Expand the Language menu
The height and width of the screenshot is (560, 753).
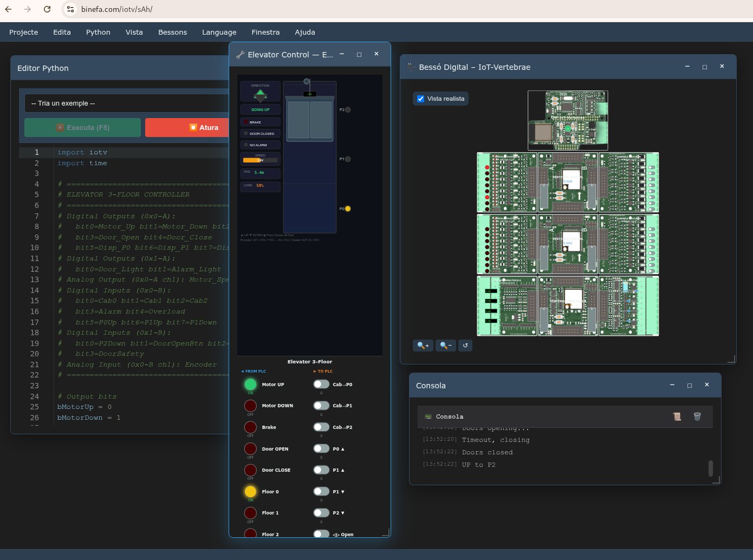[219, 32]
